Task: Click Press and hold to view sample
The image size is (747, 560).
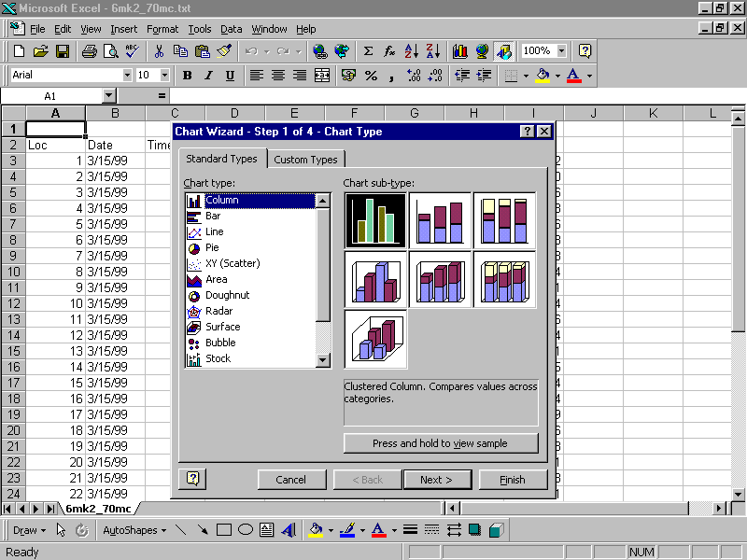Action: pos(441,443)
